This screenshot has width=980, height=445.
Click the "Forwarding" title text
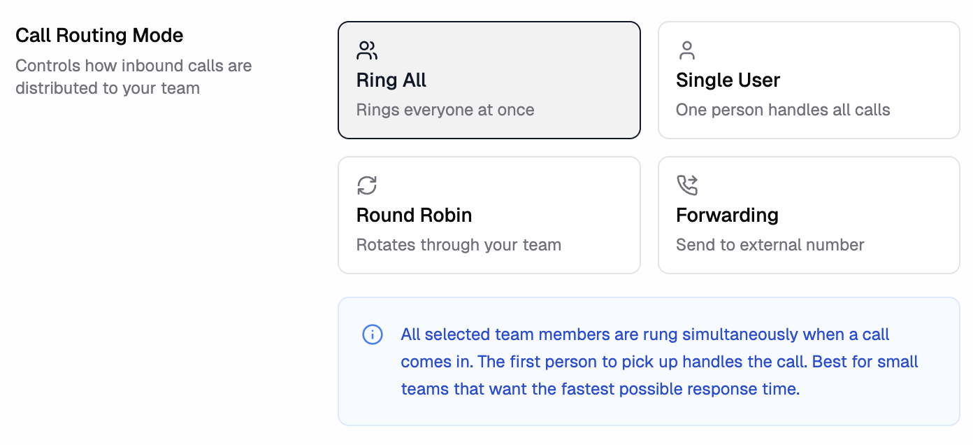[x=727, y=215]
